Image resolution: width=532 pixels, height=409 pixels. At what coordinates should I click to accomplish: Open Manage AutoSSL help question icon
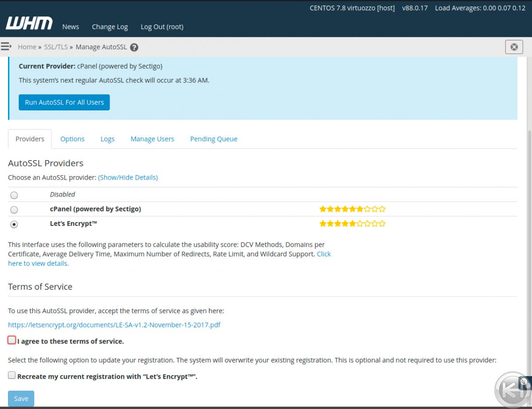pyautogui.click(x=134, y=47)
